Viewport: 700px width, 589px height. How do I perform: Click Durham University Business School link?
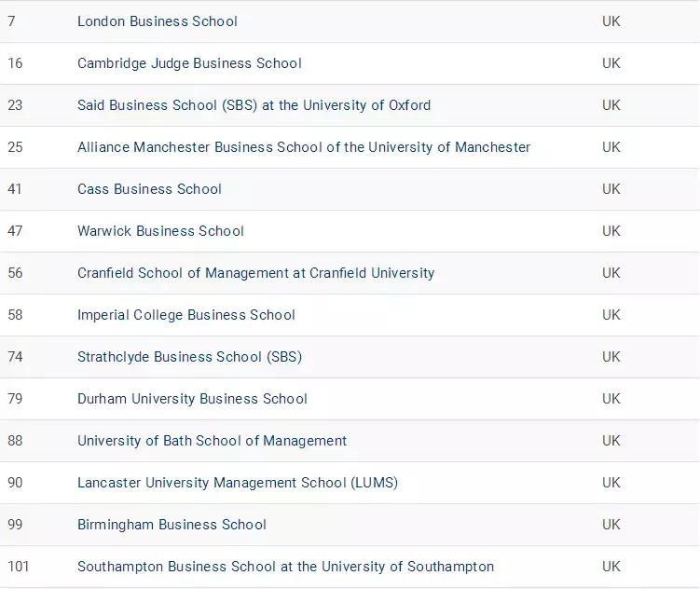click(x=192, y=399)
